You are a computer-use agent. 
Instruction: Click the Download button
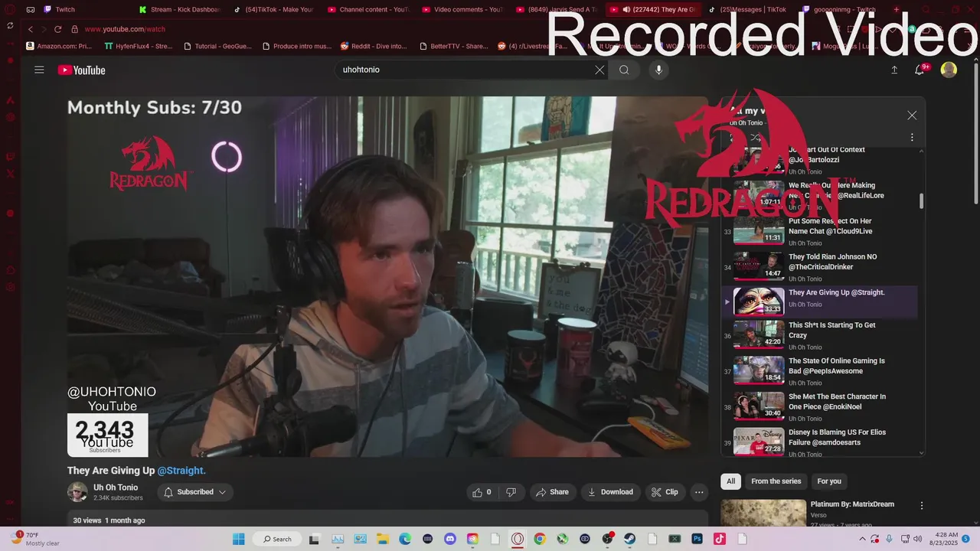click(x=610, y=492)
